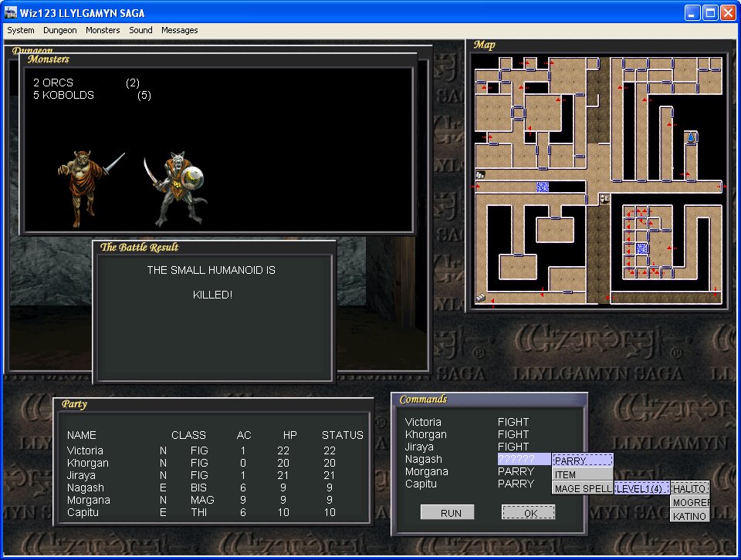Image resolution: width=741 pixels, height=560 pixels.
Task: Click Capitu's PARRY command
Action: (x=516, y=484)
